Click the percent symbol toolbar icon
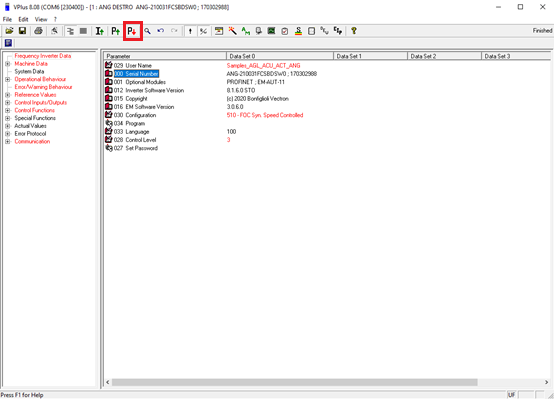 (203, 31)
